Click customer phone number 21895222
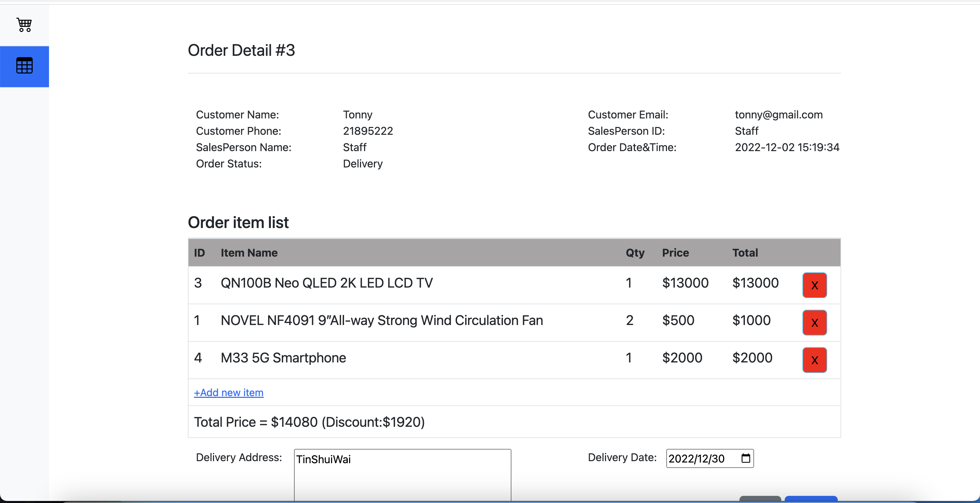This screenshot has width=980, height=503. click(x=367, y=131)
